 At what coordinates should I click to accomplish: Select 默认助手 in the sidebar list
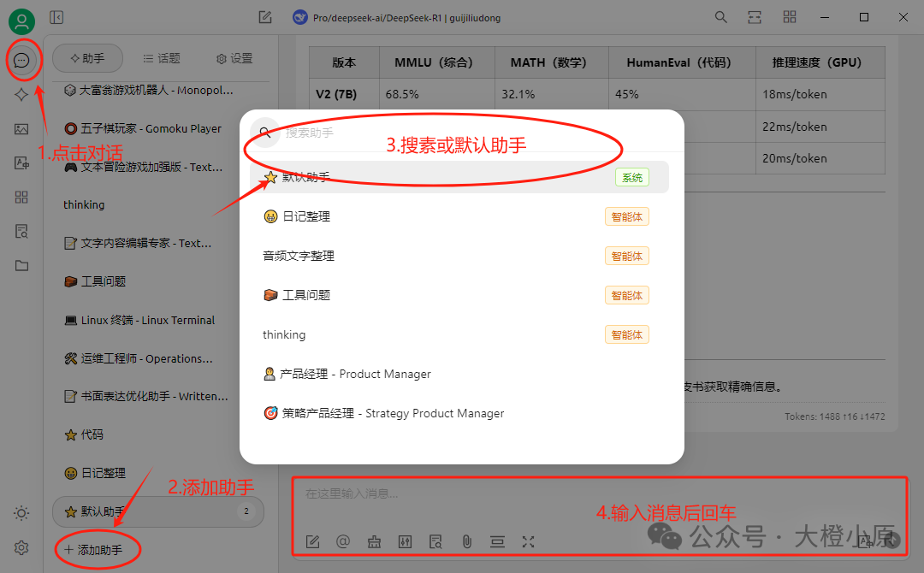coord(158,511)
